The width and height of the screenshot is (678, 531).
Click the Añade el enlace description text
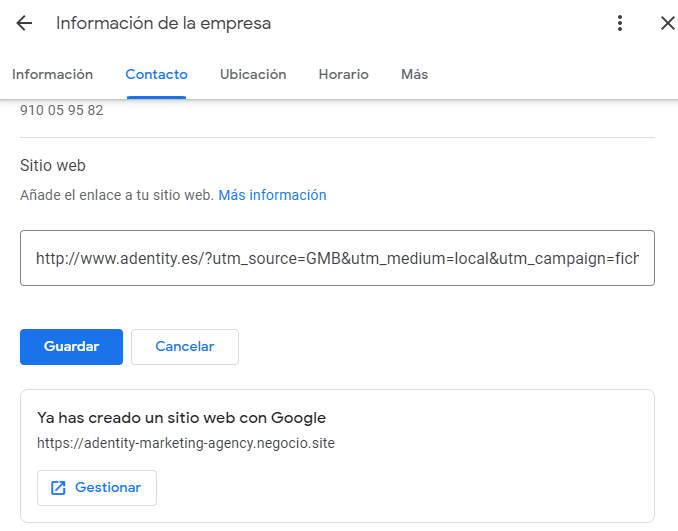tap(116, 195)
